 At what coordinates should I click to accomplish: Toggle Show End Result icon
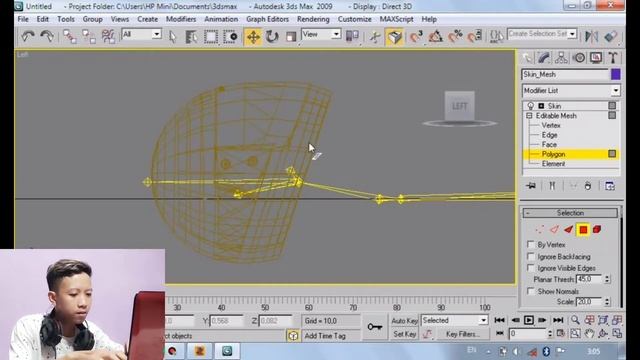552,186
